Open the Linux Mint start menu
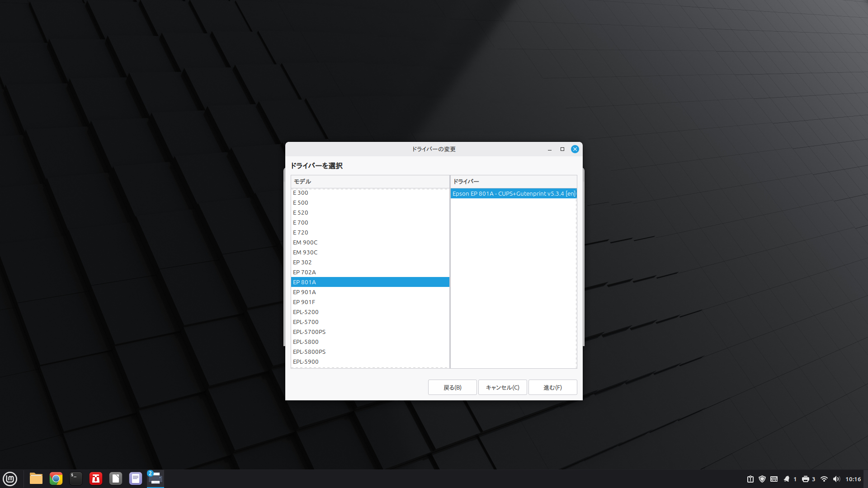Viewport: 868px width, 488px height. pos(10,479)
